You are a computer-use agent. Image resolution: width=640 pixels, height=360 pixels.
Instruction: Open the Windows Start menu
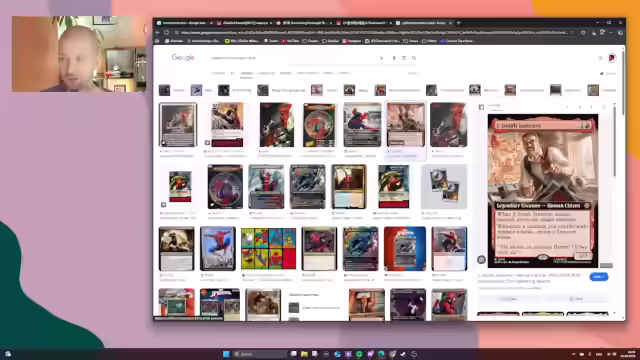coord(226,354)
